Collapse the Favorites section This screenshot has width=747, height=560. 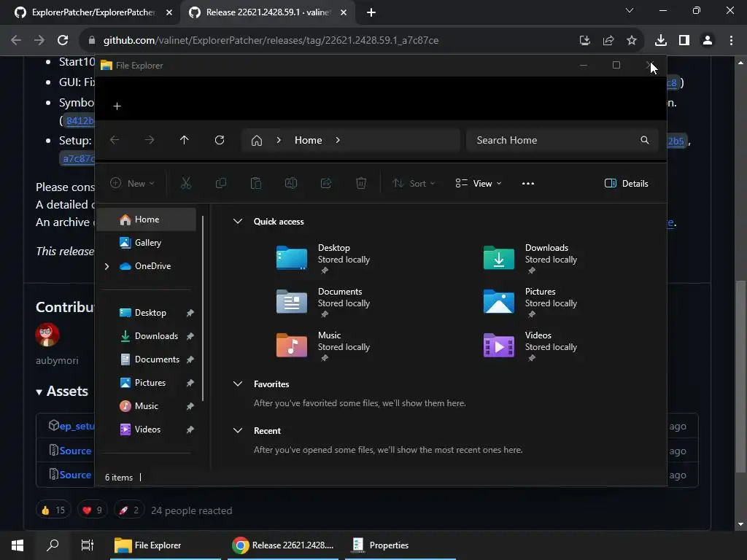click(x=237, y=384)
